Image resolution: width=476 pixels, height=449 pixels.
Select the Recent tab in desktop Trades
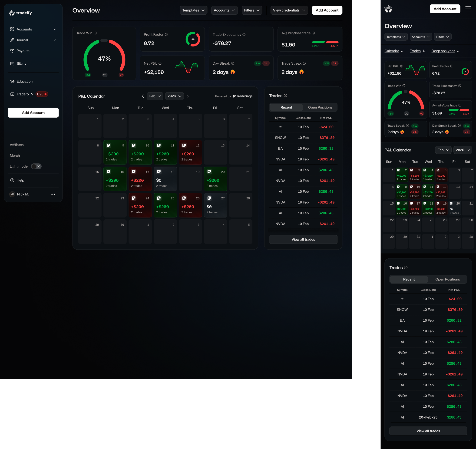(286, 108)
